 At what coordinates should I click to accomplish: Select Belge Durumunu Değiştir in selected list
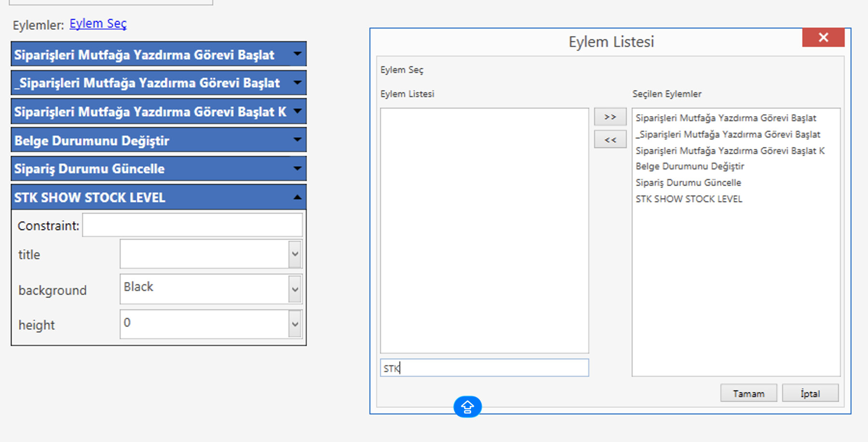pyautogui.click(x=690, y=166)
